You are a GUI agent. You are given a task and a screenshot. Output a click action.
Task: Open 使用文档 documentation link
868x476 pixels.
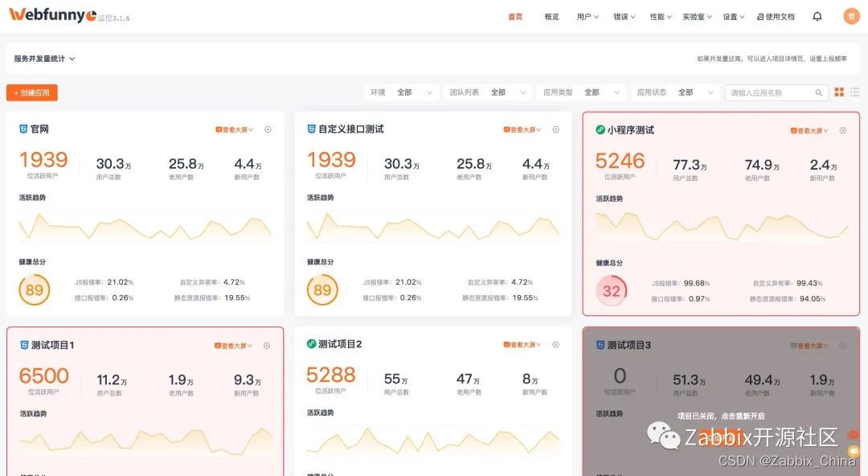pos(776,17)
